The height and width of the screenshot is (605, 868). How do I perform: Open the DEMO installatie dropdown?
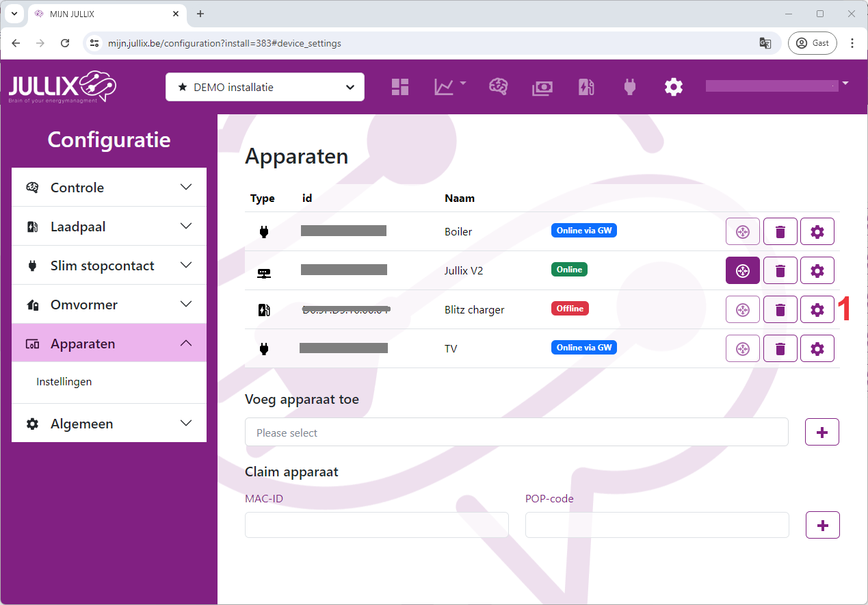click(265, 87)
